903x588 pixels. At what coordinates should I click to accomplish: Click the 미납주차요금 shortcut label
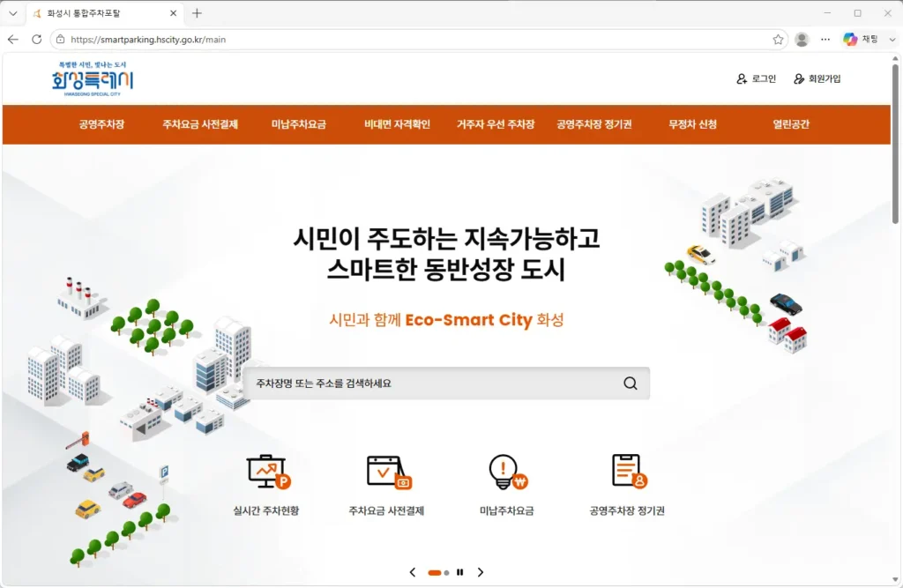[506, 510]
